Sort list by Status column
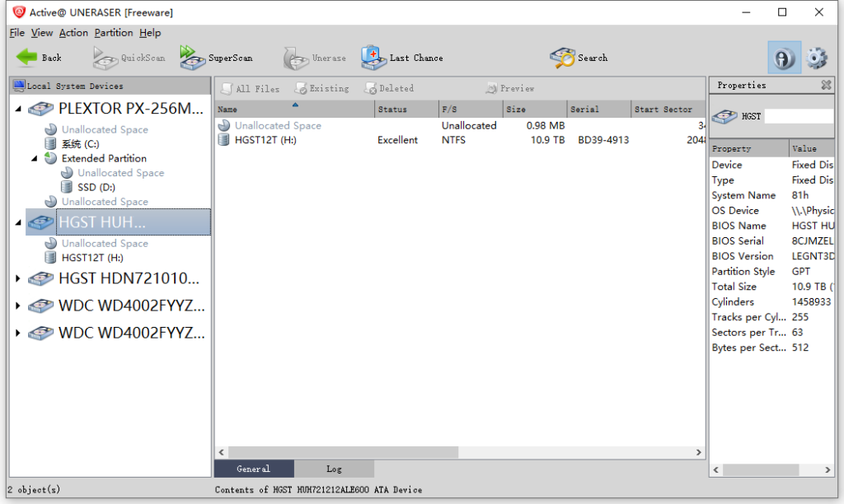This screenshot has width=844, height=504. point(406,110)
